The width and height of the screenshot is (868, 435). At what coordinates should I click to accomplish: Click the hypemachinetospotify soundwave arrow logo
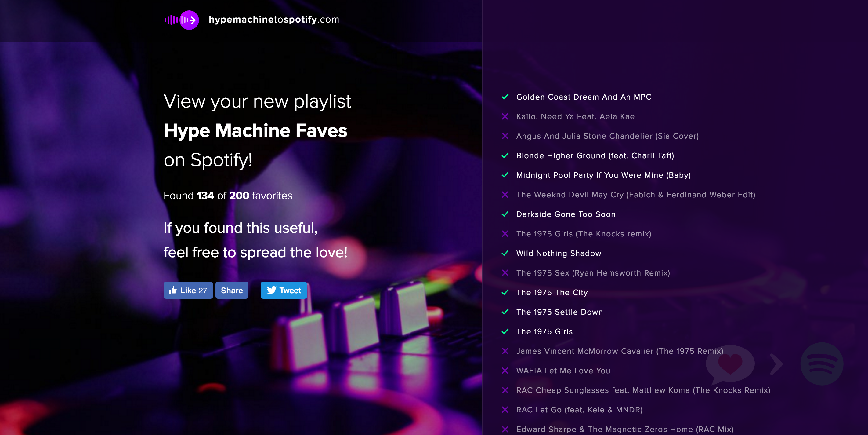pos(182,20)
